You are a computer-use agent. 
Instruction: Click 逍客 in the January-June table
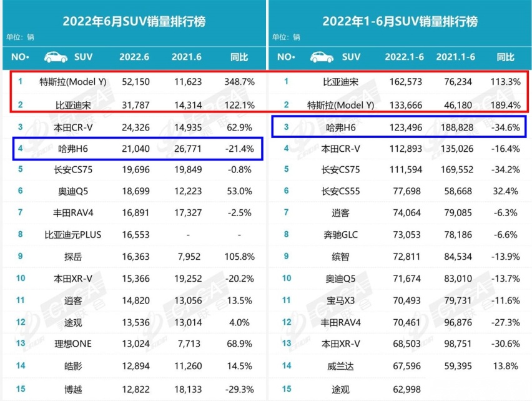[x=340, y=213]
